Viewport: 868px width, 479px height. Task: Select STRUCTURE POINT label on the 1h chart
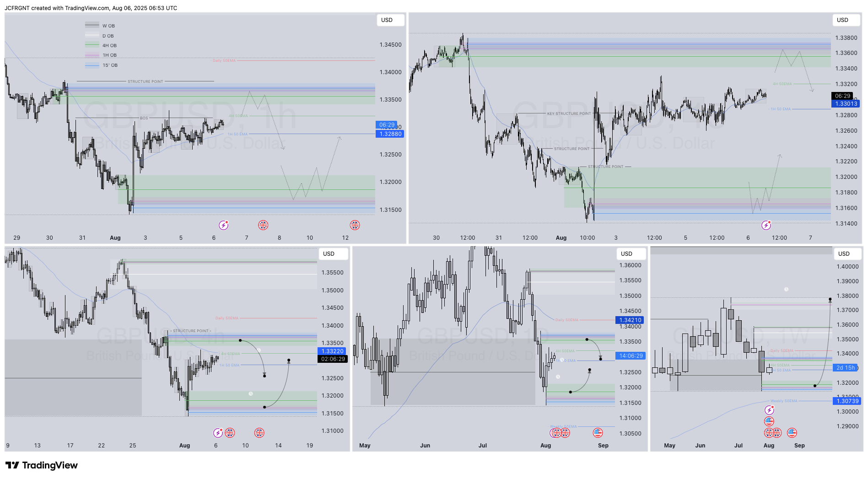click(x=146, y=81)
